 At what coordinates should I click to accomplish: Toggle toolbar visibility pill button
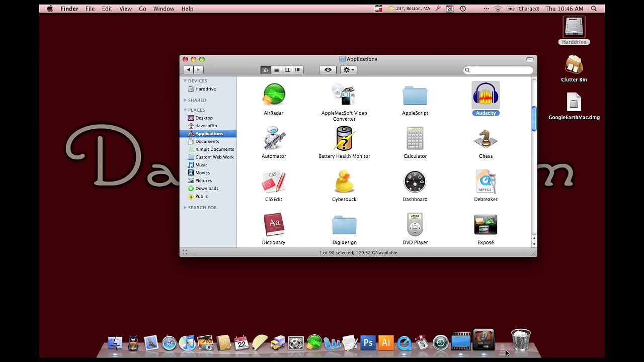click(x=530, y=59)
